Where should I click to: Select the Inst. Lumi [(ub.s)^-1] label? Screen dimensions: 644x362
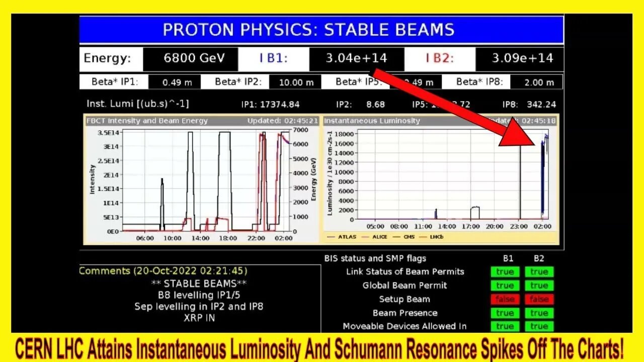click(138, 104)
